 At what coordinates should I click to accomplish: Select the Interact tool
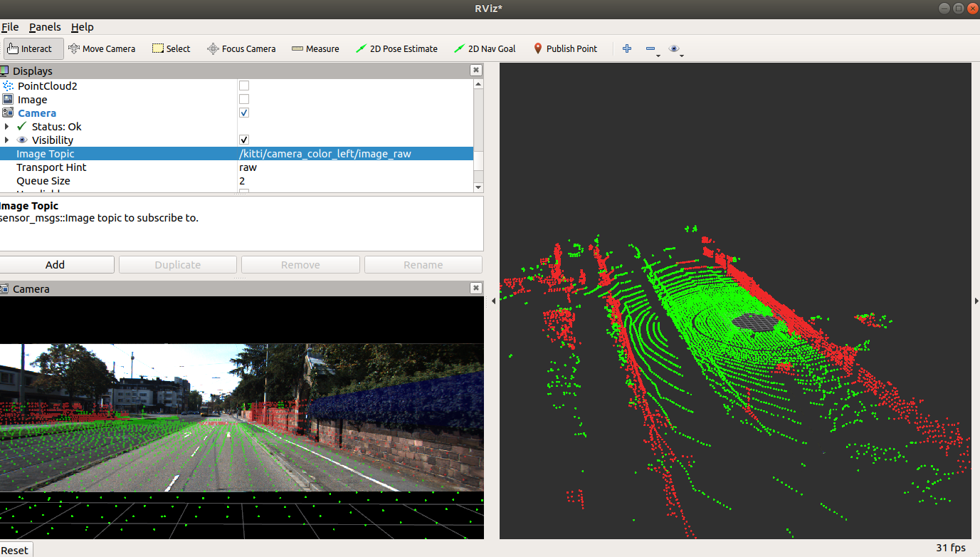33,48
